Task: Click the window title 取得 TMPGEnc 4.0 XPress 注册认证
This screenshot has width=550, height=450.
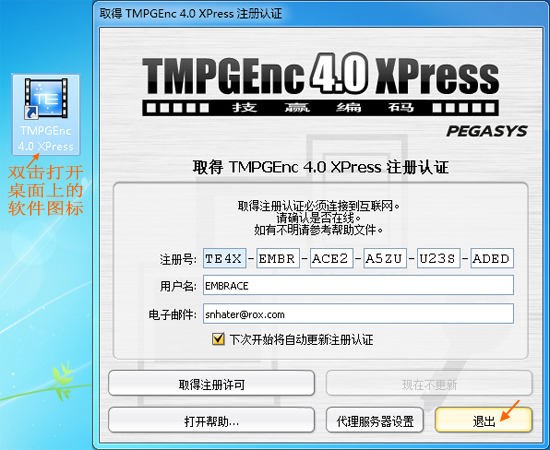Action: pos(190,14)
